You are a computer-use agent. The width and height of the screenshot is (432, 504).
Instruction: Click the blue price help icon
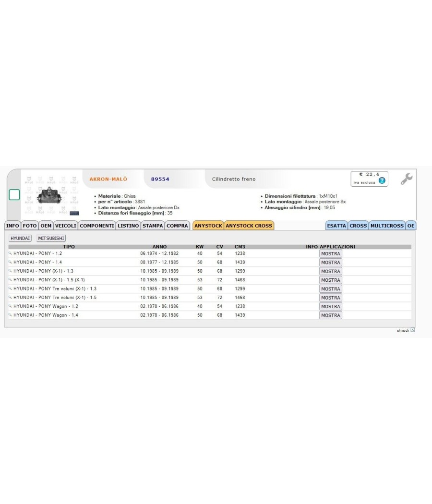[x=382, y=180]
